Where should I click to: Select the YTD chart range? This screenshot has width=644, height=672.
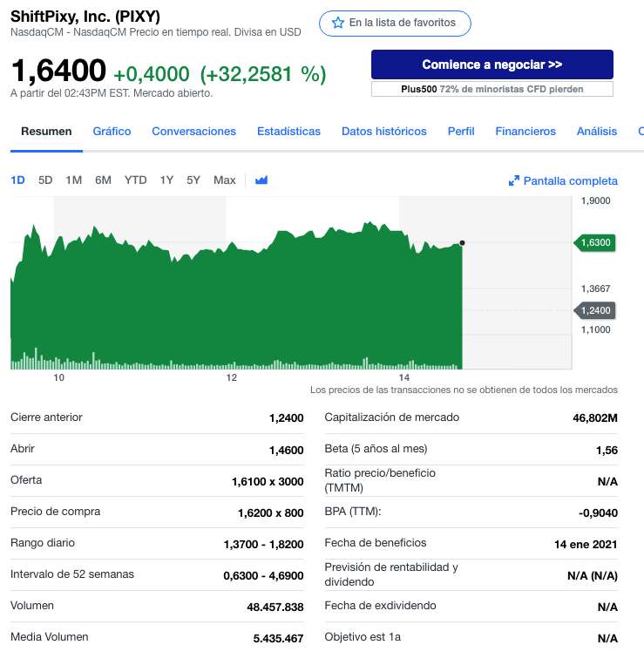pos(135,180)
